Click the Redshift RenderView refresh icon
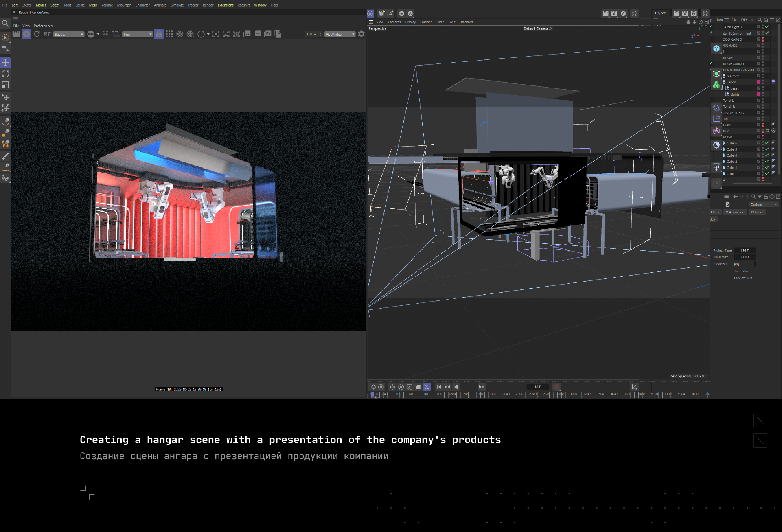 (37, 34)
